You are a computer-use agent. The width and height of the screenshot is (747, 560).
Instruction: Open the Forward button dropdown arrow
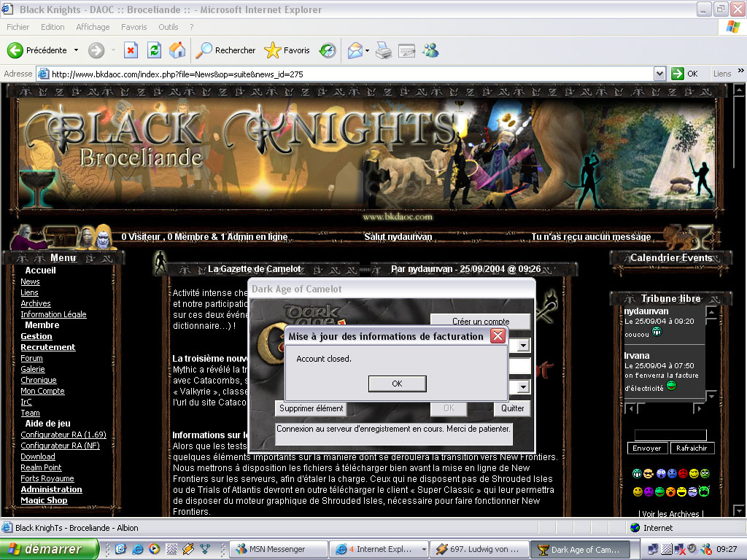pos(113,50)
